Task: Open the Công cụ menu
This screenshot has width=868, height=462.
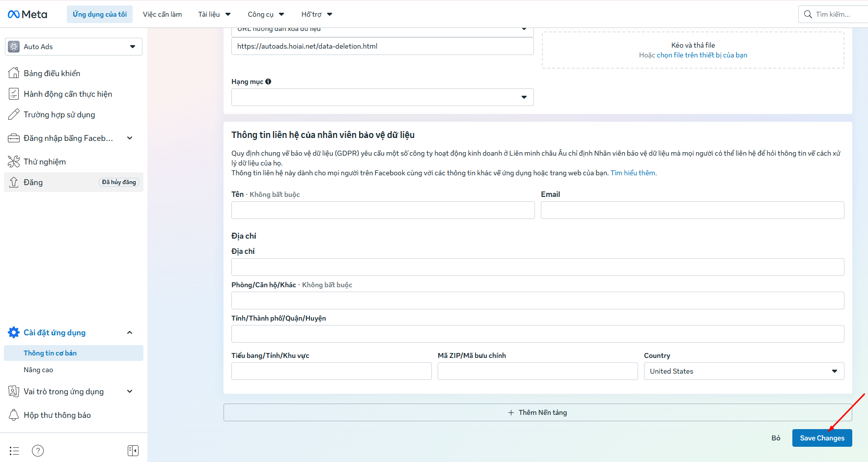Action: point(266,14)
